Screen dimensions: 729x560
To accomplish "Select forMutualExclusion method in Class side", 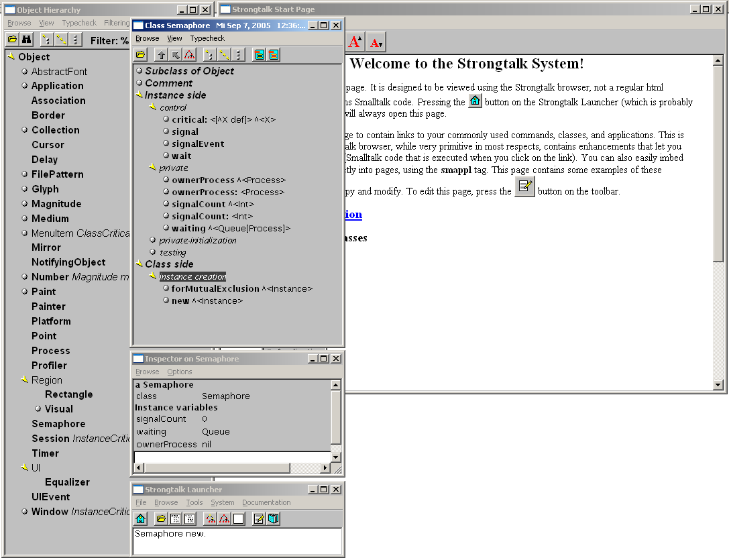I will [215, 288].
